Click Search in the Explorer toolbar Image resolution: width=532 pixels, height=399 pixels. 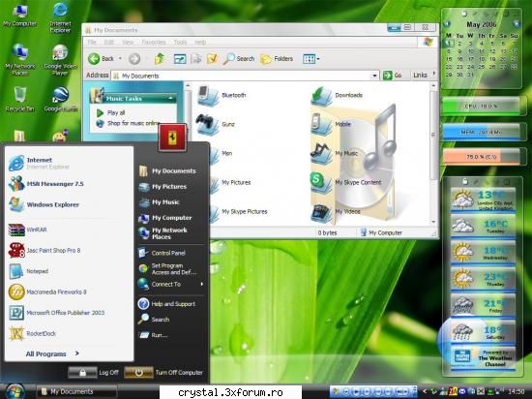pos(239,59)
